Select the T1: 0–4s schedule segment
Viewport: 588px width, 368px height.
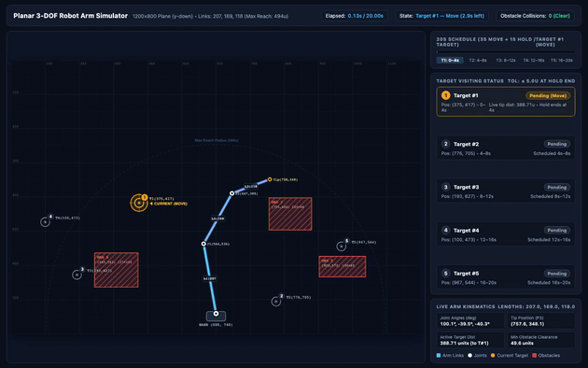[x=450, y=61]
